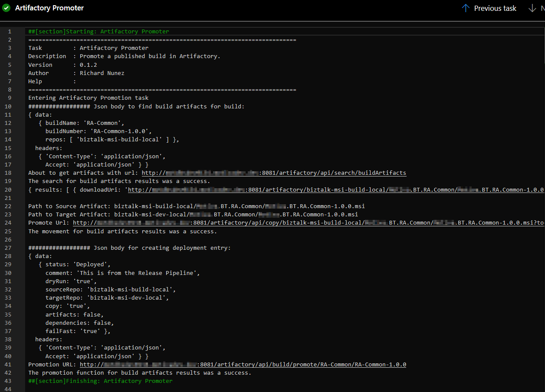
Task: Click the 'dependencies: false' line
Action: pyautogui.click(x=79, y=323)
